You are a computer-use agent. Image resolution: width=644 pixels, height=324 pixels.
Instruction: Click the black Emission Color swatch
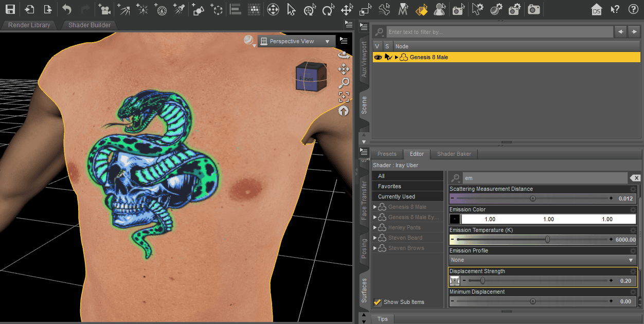(x=455, y=219)
